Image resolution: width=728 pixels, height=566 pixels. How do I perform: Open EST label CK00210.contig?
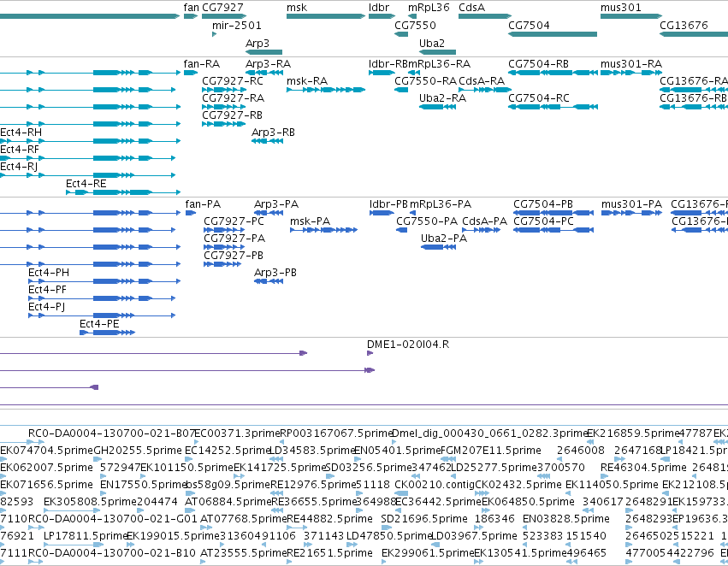pyautogui.click(x=435, y=485)
